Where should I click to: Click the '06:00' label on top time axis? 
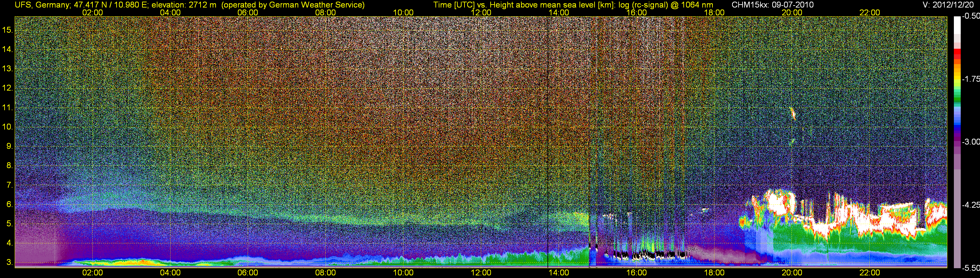(248, 12)
